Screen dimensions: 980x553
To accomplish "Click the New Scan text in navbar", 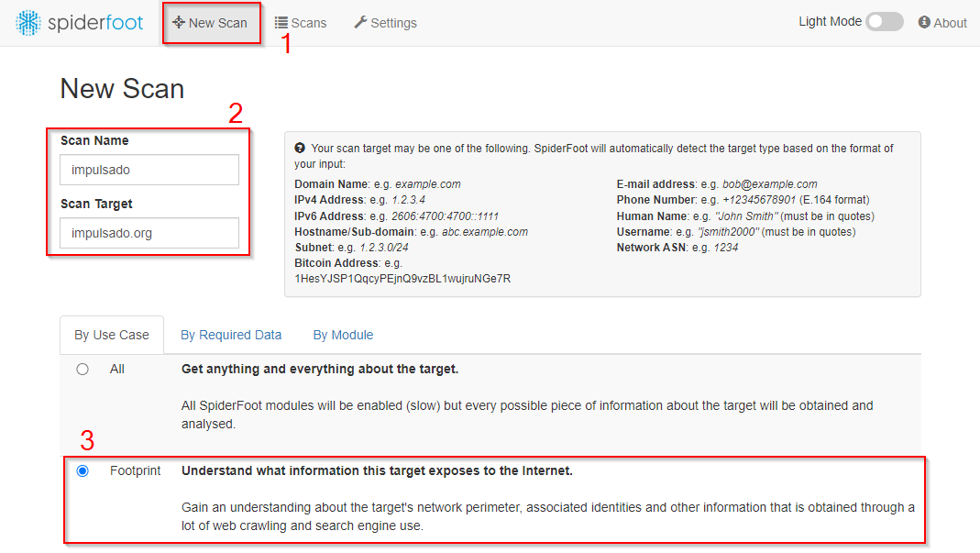I will (x=218, y=23).
